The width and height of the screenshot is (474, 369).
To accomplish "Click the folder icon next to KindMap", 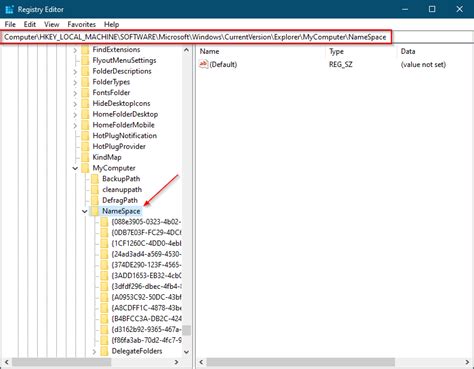I will pyautogui.click(x=85, y=157).
